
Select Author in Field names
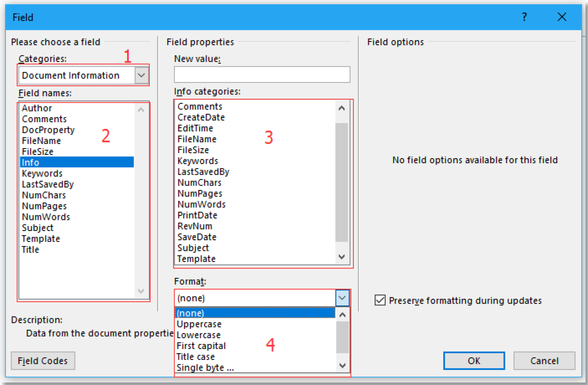tap(37, 108)
